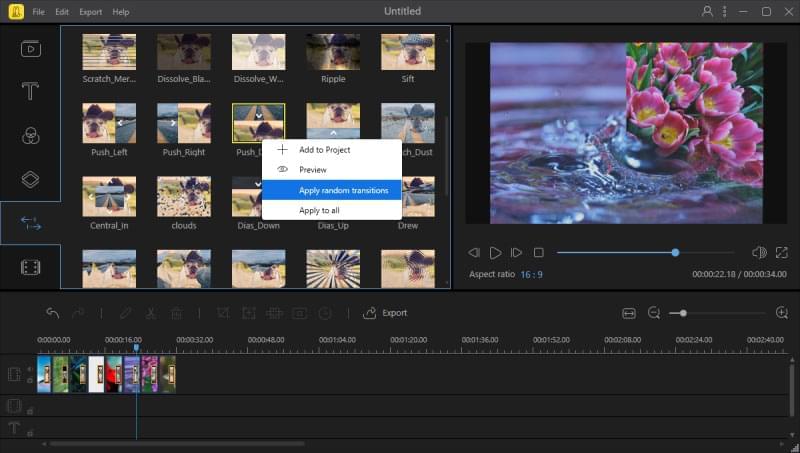Zoom in the timeline with plus magnifier
This screenshot has height=453, width=800.
click(x=782, y=313)
